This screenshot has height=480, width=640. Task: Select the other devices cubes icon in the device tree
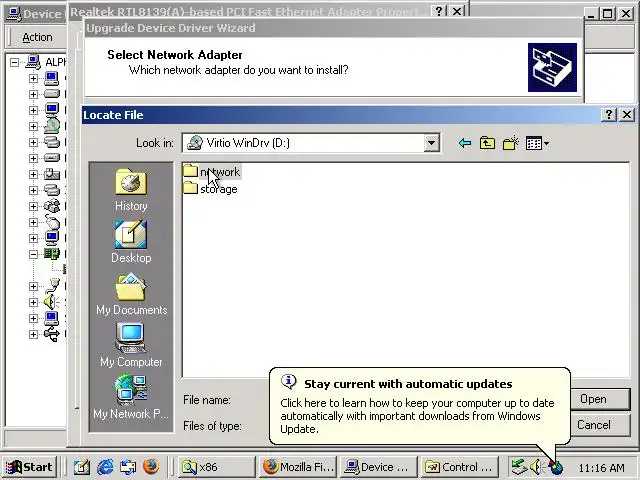coord(52,206)
